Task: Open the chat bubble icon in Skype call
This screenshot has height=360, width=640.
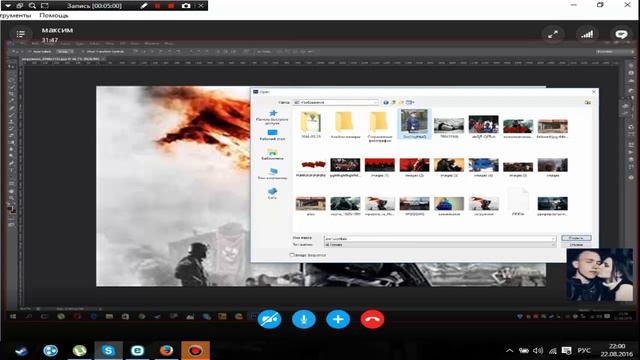Action: [x=621, y=34]
